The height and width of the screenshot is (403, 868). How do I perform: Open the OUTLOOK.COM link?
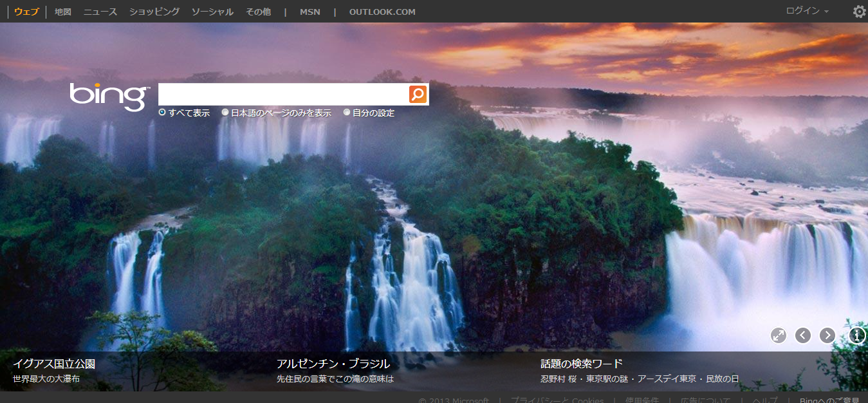pos(382,12)
